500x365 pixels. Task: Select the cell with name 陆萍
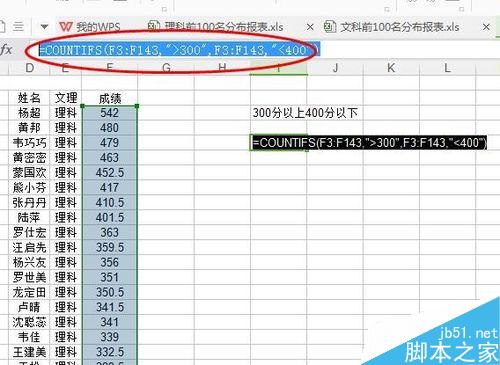[x=29, y=218]
